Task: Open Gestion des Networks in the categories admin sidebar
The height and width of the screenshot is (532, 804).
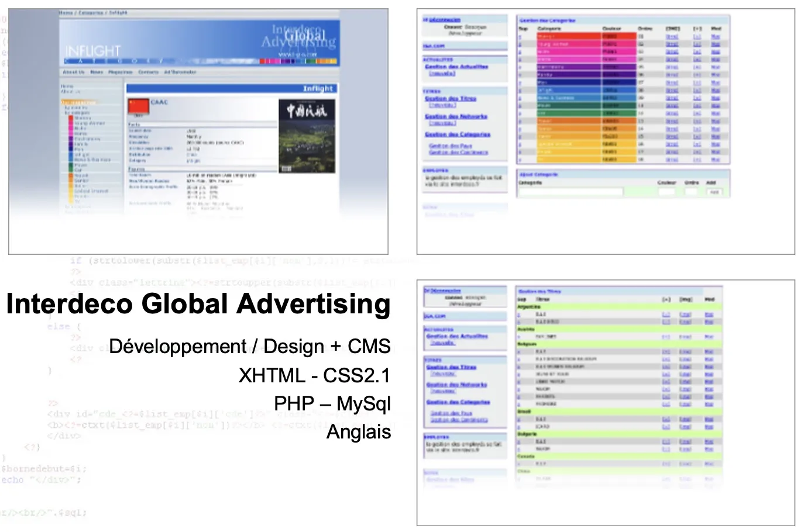Action: coord(456,116)
